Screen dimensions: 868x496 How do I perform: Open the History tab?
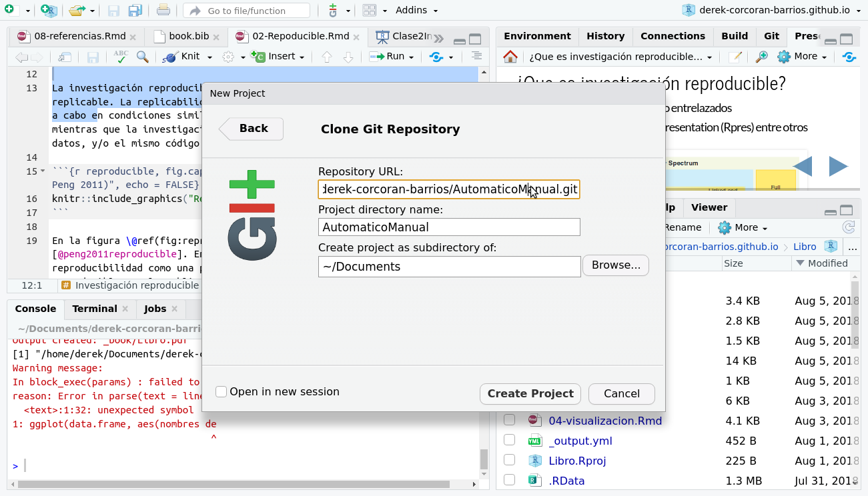click(605, 36)
